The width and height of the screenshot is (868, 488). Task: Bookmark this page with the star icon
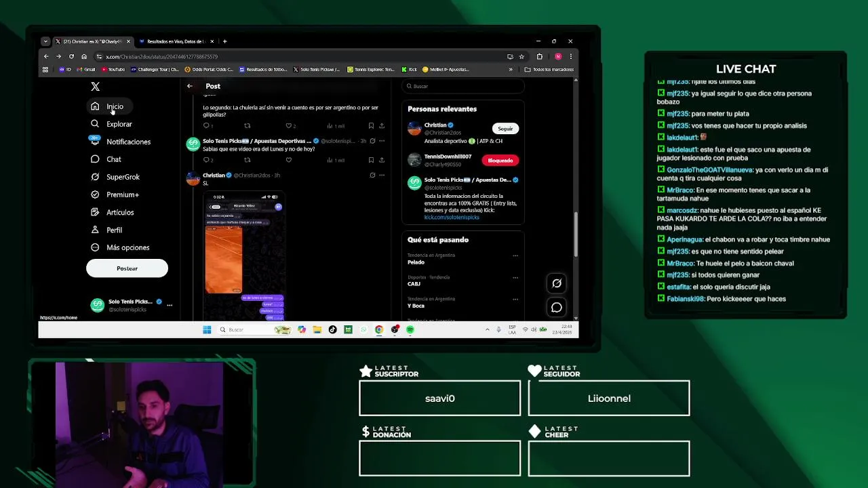(x=521, y=56)
